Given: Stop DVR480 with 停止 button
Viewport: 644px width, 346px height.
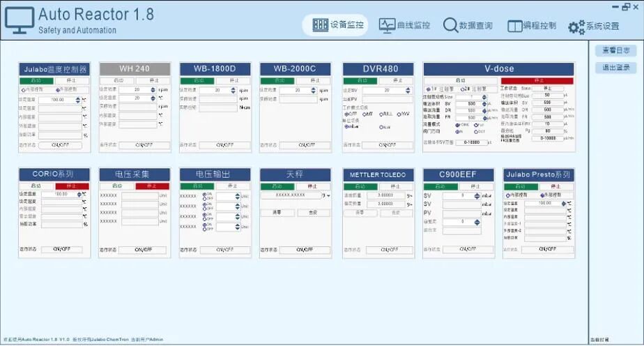Looking at the screenshot, I should click(397, 80).
